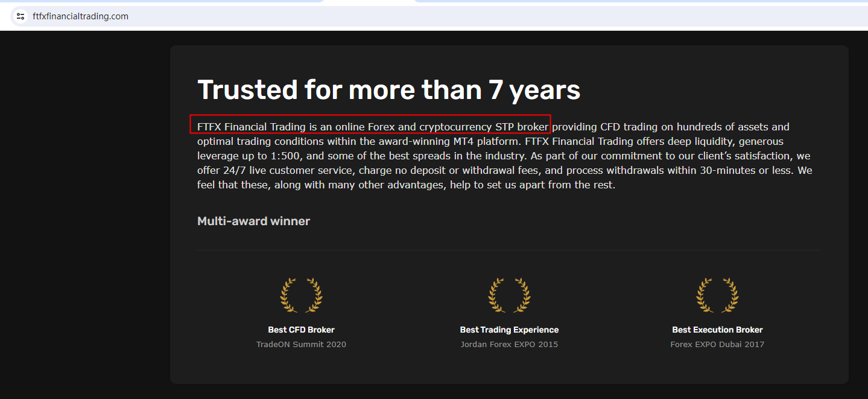Screen dimensions: 868x399
Task: Click the "Jordan Forex EXPO 2015" text
Action: click(509, 344)
